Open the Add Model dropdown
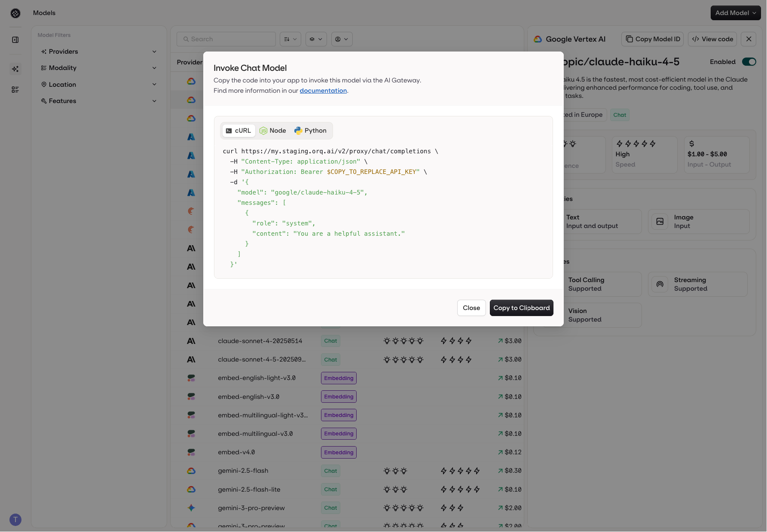The image size is (767, 532). (x=736, y=13)
